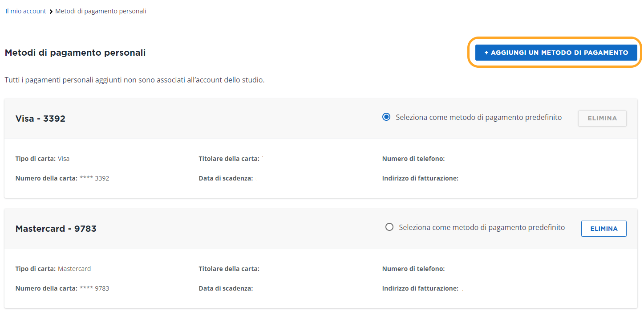
Task: Click Data di scadenza label in Mastercard card
Action: click(x=226, y=288)
